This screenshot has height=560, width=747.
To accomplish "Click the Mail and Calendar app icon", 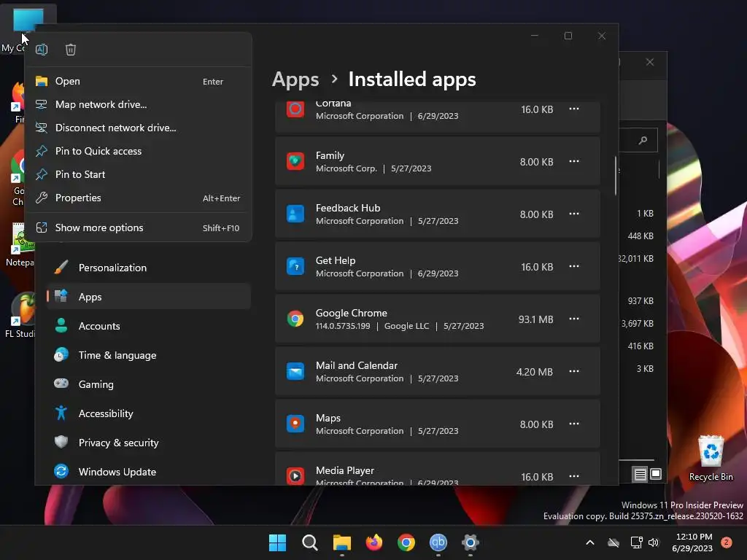I will [x=295, y=371].
